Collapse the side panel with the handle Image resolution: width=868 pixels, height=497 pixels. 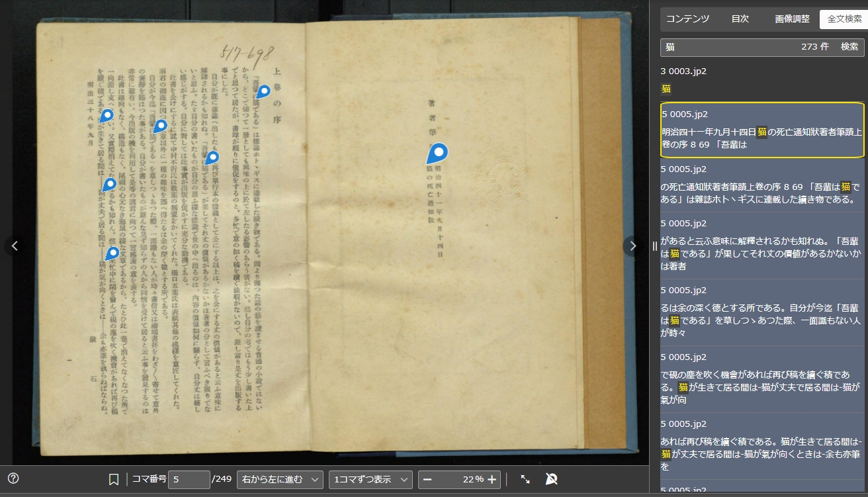[x=655, y=246]
